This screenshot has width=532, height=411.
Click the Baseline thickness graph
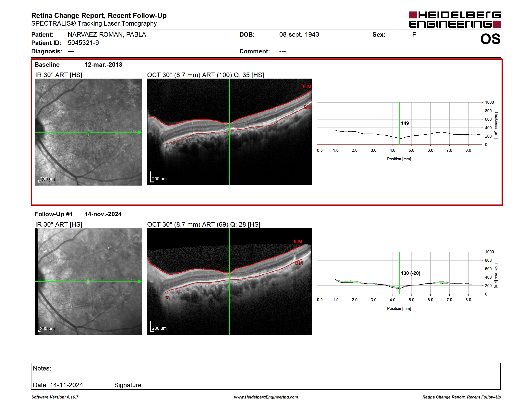pos(399,124)
